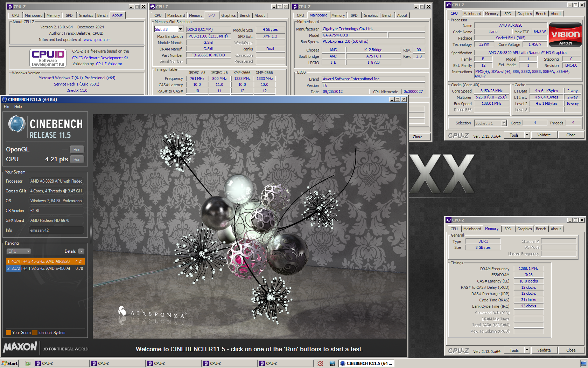Click the CPUID Software Development Kit logo
588x368 pixels.
pos(48,58)
